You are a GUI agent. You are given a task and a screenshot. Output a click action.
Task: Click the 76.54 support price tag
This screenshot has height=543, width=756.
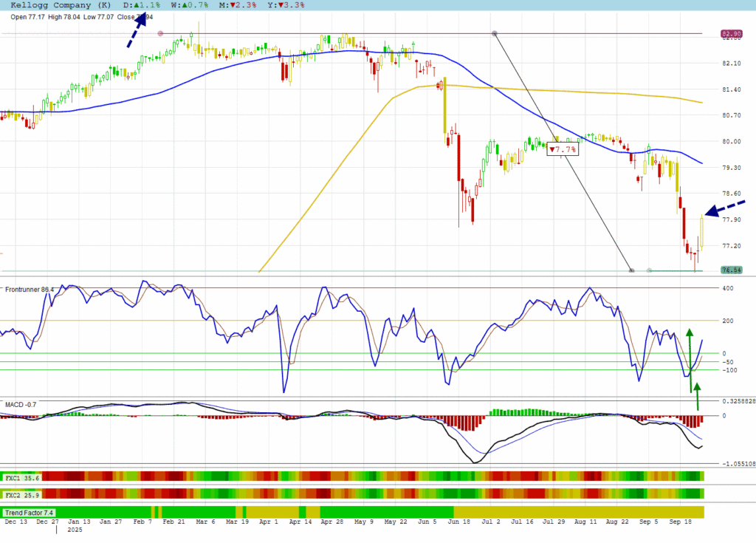click(x=731, y=270)
